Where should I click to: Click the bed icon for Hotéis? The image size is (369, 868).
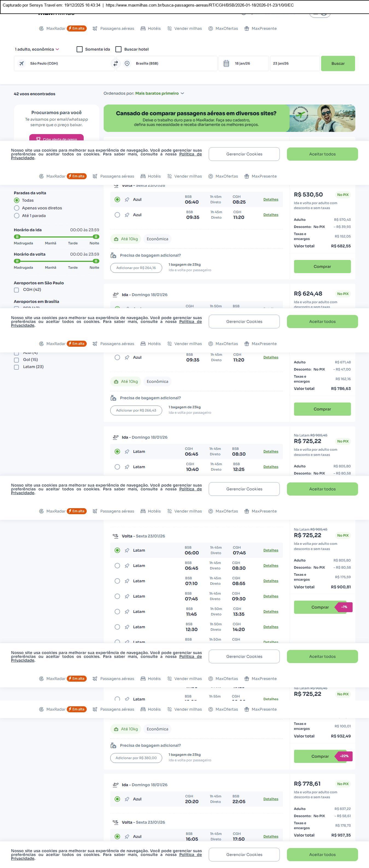coord(143,29)
